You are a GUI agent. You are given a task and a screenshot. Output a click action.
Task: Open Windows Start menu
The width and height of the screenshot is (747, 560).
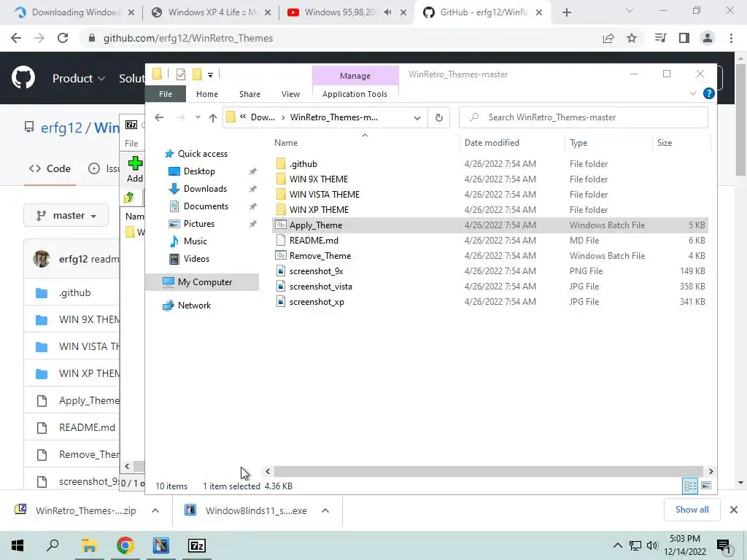tap(18, 545)
